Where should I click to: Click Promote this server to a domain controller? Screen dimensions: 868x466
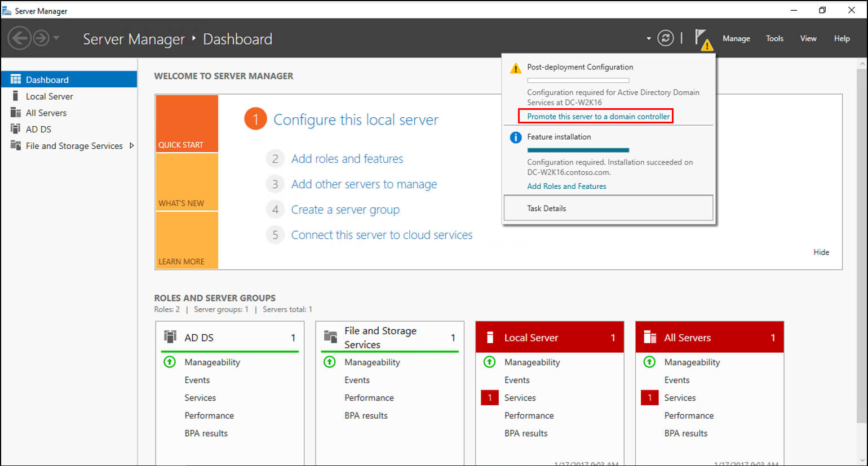click(x=598, y=116)
